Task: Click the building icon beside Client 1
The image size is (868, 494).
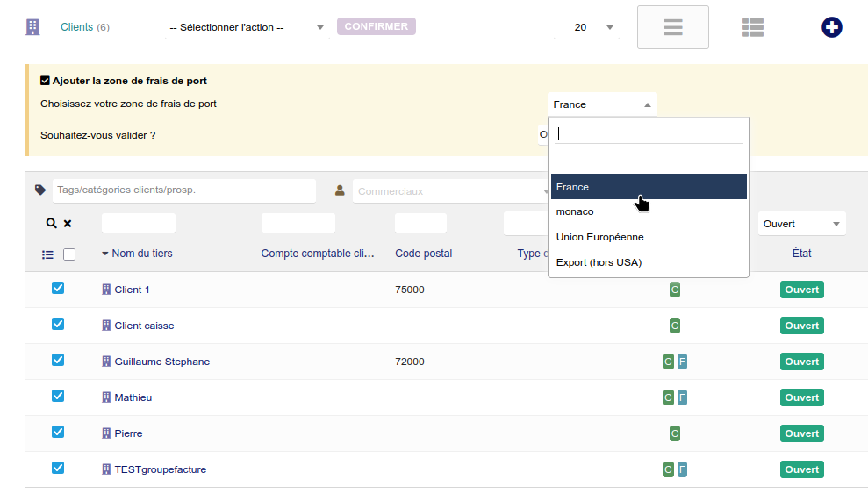Action: pyautogui.click(x=107, y=290)
